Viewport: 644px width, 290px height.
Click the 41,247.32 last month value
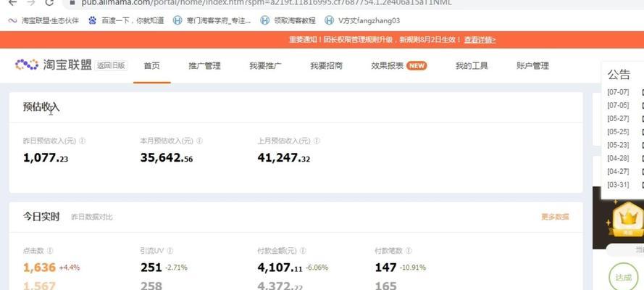pos(284,158)
